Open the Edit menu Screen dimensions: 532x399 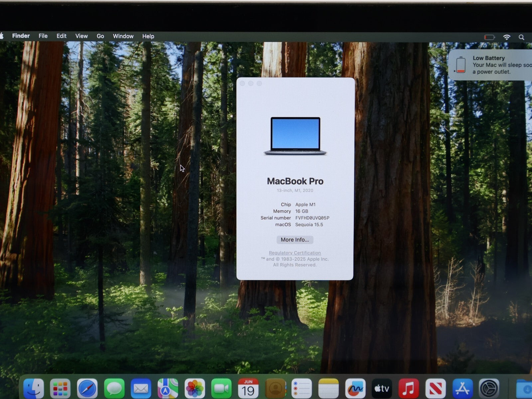(x=62, y=36)
